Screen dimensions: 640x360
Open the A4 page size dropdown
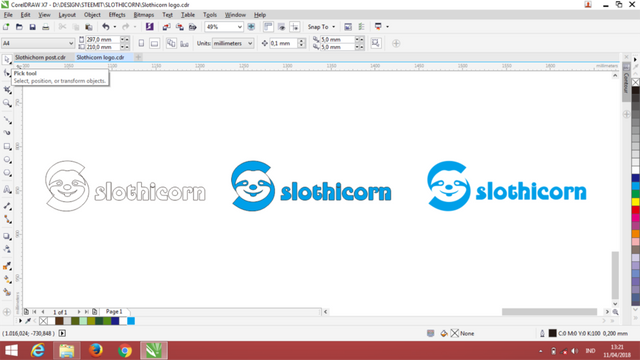[71, 43]
